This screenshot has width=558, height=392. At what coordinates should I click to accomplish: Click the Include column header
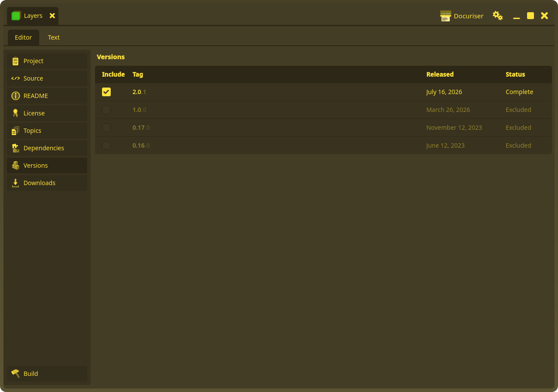113,74
